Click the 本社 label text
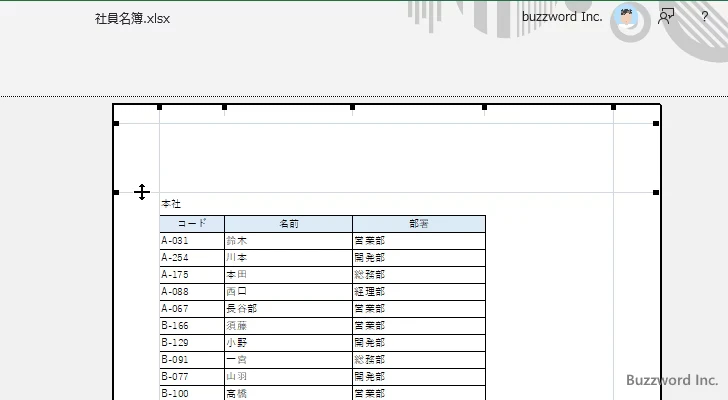The height and width of the screenshot is (400, 728). (x=171, y=204)
